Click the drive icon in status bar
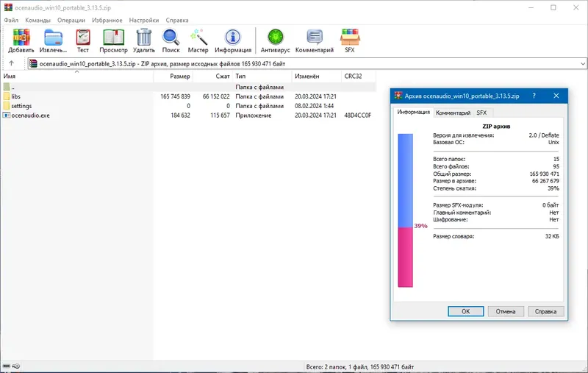The height and width of the screenshot is (373, 588). pos(7,366)
